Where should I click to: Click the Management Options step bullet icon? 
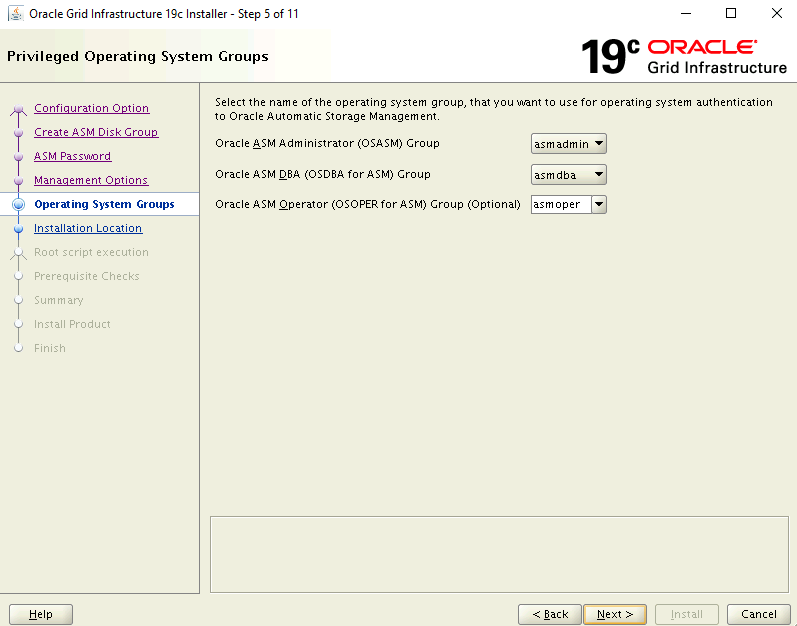tap(19, 180)
